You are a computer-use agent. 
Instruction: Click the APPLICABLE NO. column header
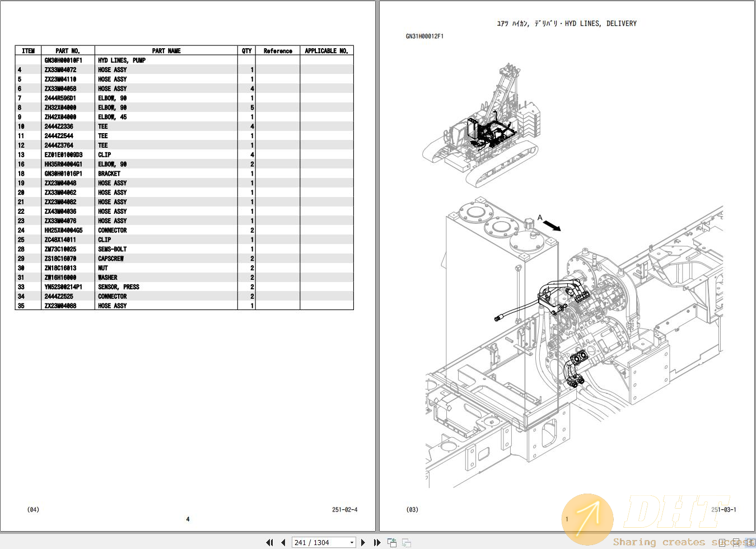coord(326,51)
